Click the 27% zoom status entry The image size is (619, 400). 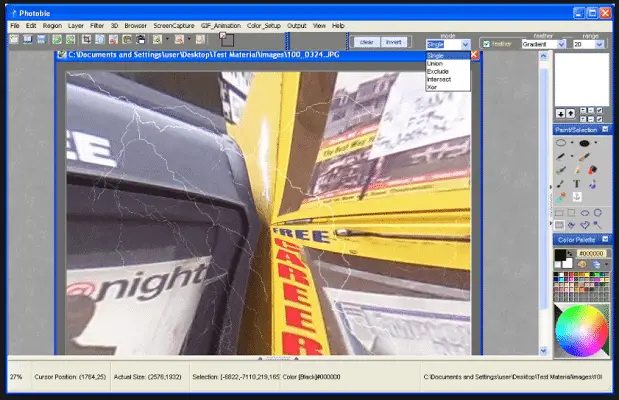(16, 377)
